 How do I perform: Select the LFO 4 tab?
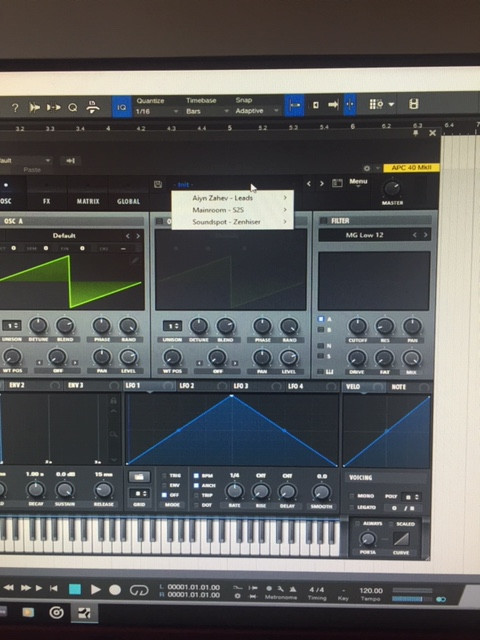coord(296,386)
